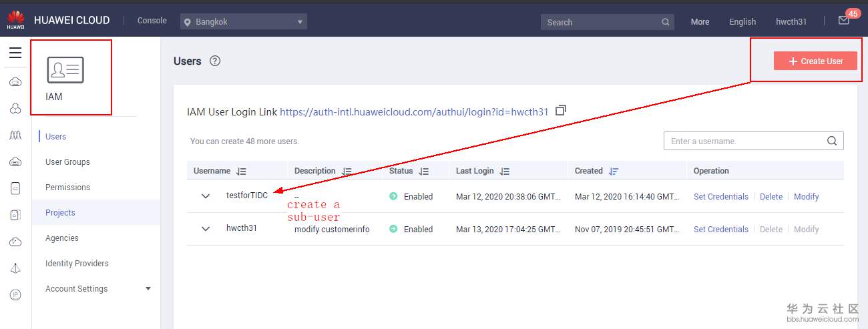
Task: Click the Mar 12, 2020 16:14:40 created cell
Action: 627,197
